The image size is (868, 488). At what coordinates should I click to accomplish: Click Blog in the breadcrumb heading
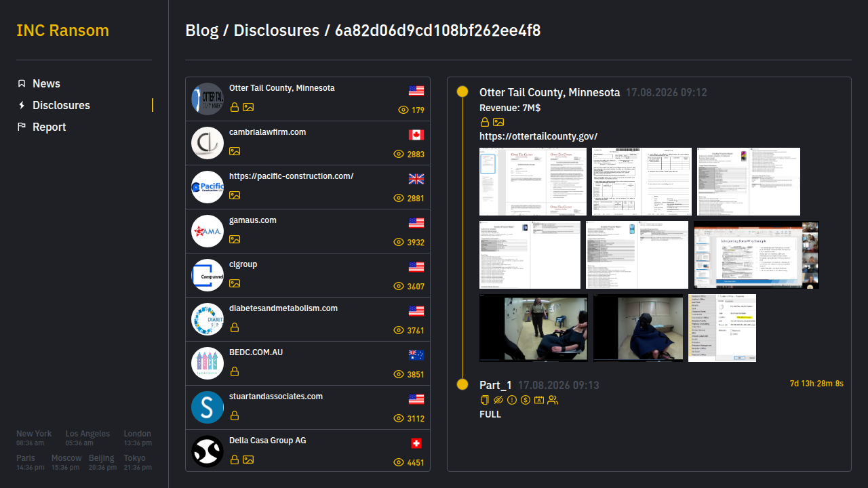[202, 30]
